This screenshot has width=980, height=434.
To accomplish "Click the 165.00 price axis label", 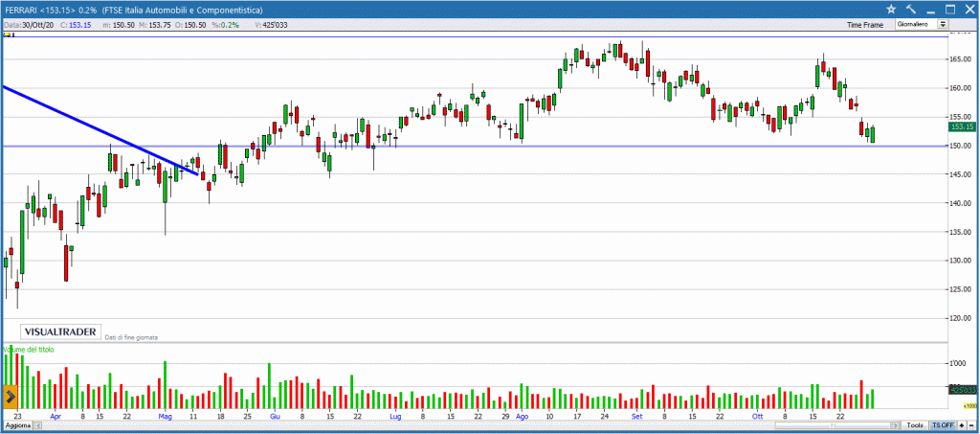I will [x=961, y=59].
